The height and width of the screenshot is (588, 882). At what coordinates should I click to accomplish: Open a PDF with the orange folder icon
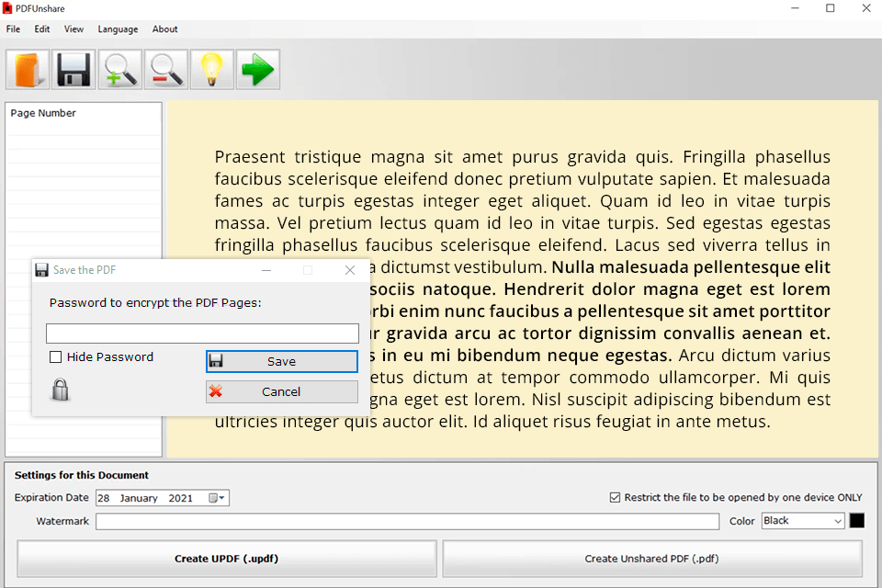28,70
